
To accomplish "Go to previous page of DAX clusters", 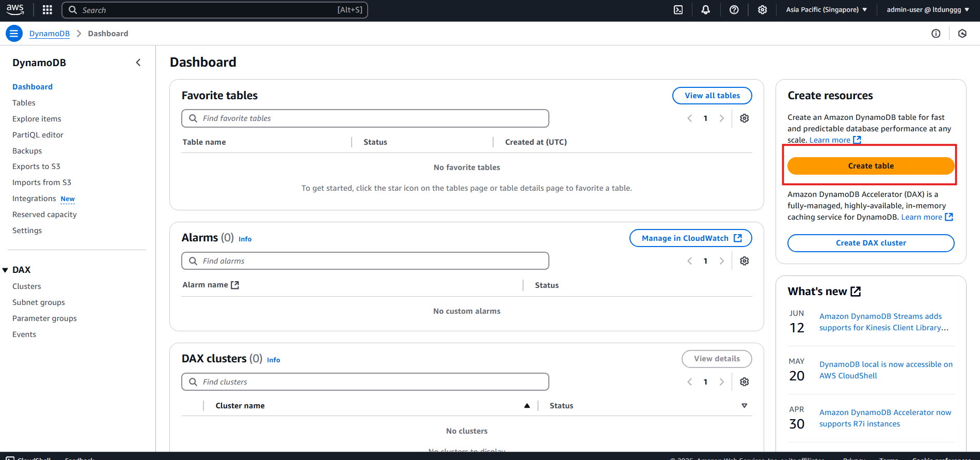I will point(690,382).
